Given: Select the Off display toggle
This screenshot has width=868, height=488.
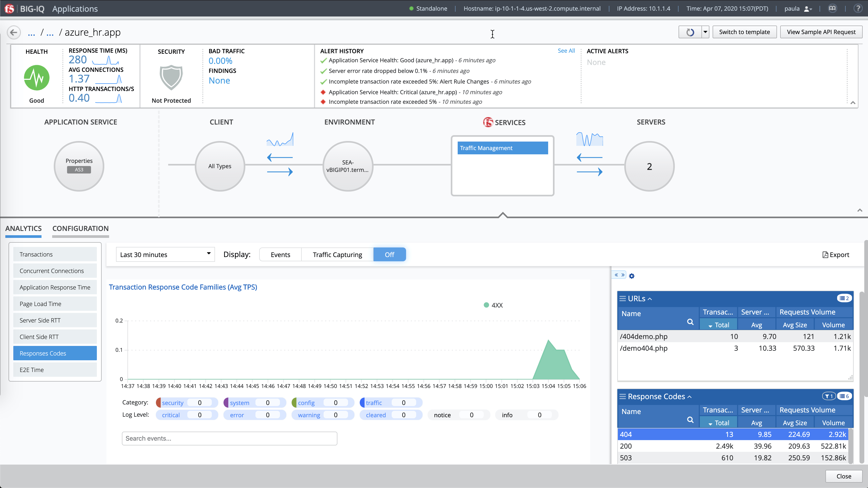Looking at the screenshot, I should [x=389, y=255].
